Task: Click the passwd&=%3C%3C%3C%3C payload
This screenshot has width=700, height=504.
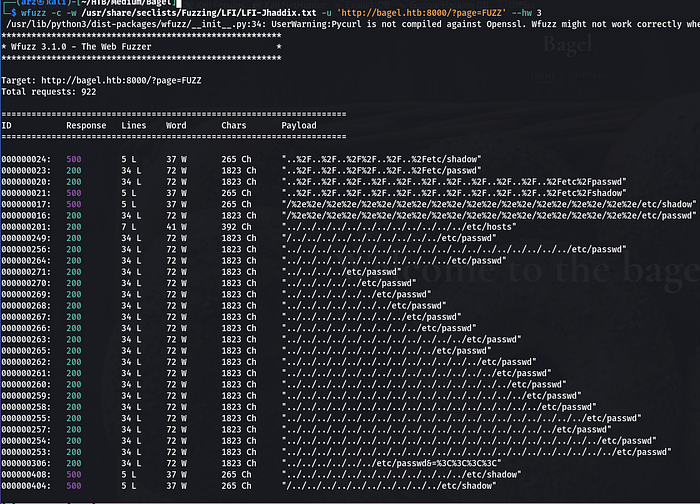Action: point(392,463)
